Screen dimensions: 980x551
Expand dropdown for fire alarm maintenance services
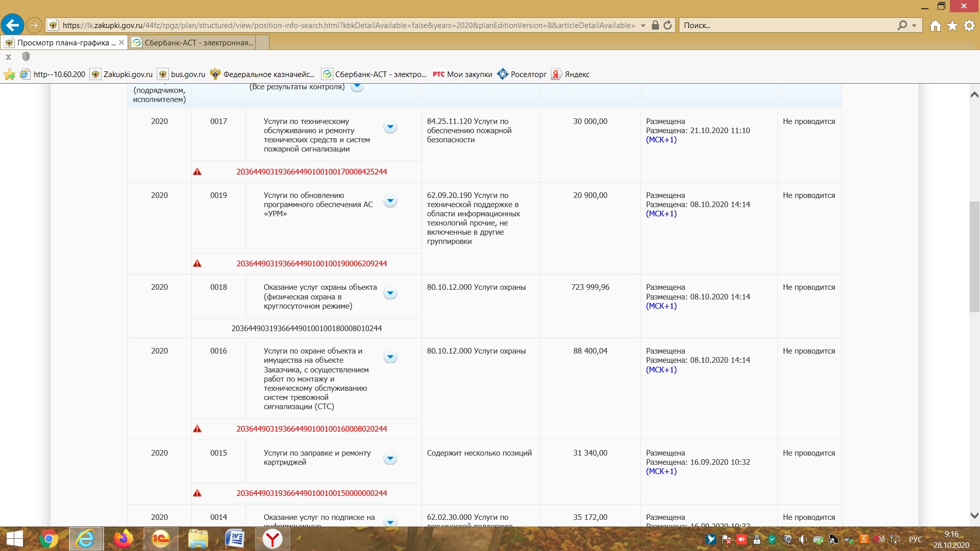pos(390,127)
